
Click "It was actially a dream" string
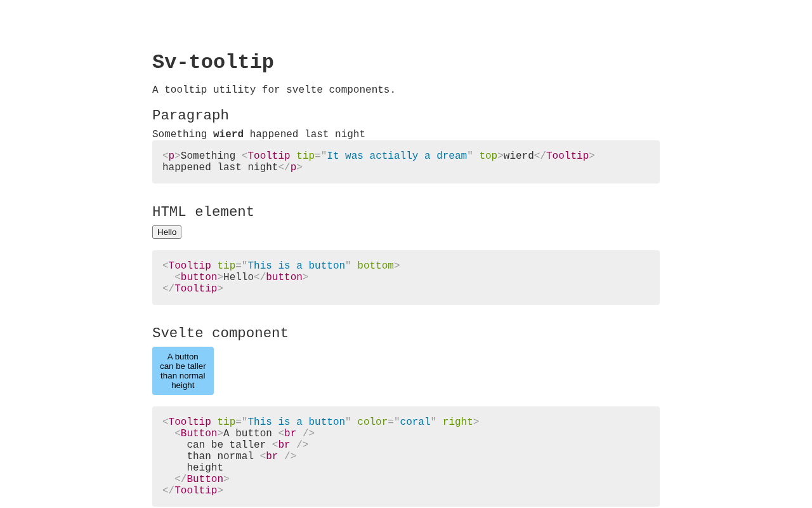tap(397, 156)
